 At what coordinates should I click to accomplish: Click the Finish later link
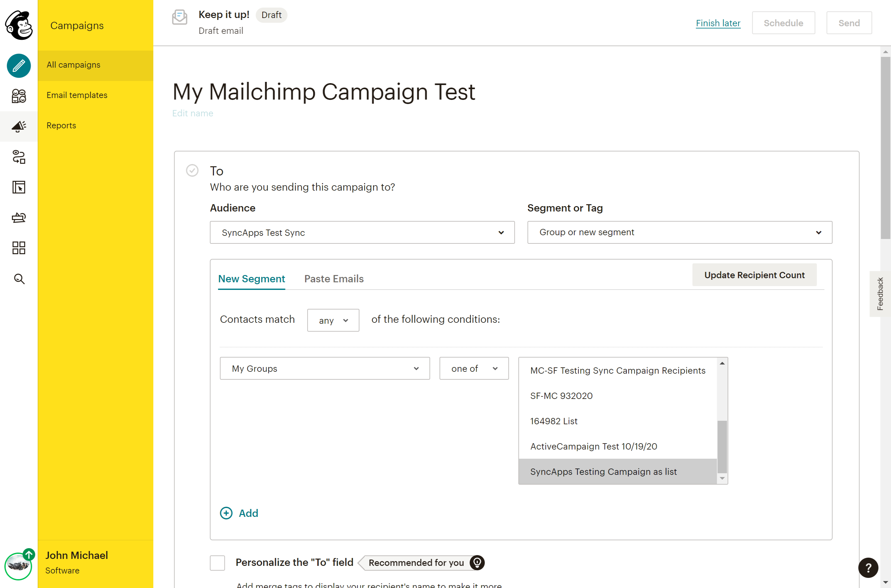718,23
